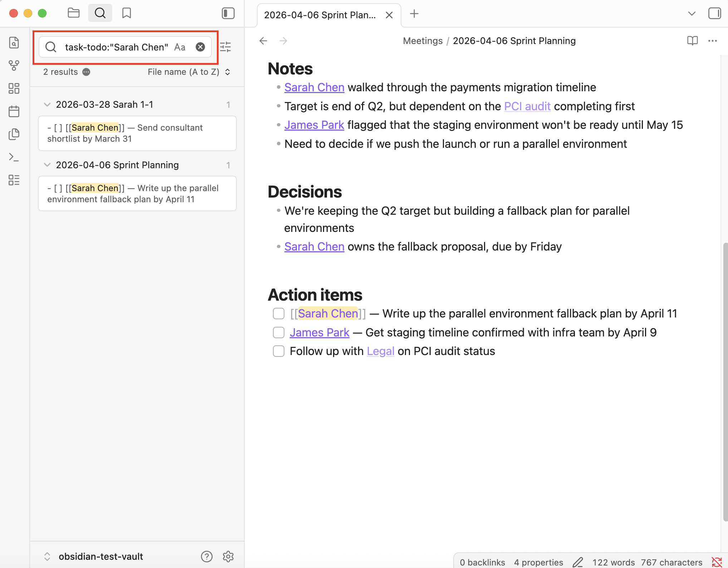
Task: Check off Sarah Chen's fallback plan task
Action: pos(278,314)
